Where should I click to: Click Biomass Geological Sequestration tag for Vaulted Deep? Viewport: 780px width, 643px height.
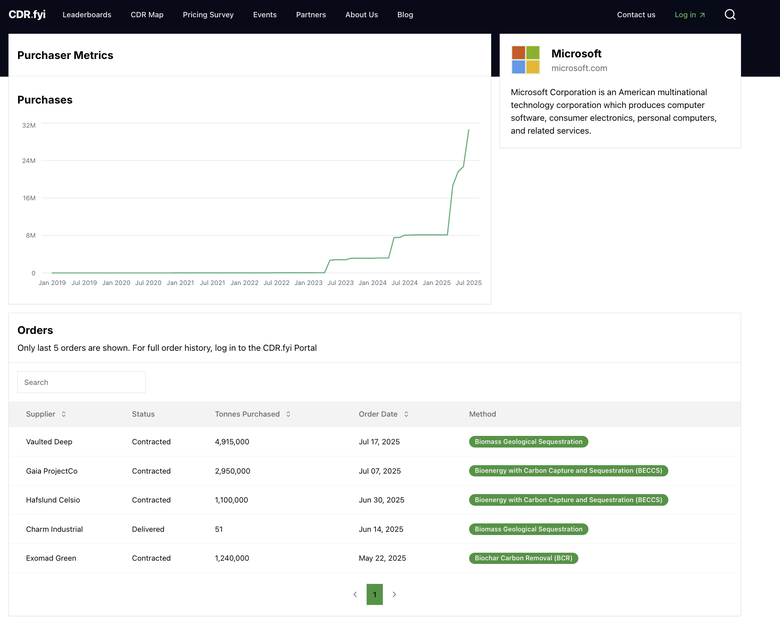[528, 442]
